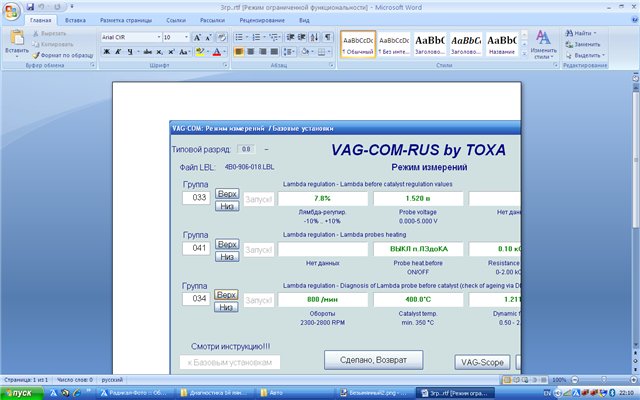
Task: Clear formatting with the eraser icon
Action: point(222,38)
